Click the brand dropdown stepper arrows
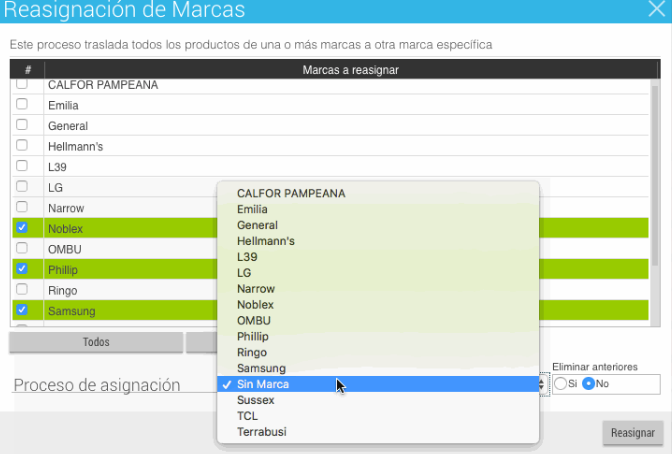This screenshot has height=454, width=672. [x=542, y=384]
